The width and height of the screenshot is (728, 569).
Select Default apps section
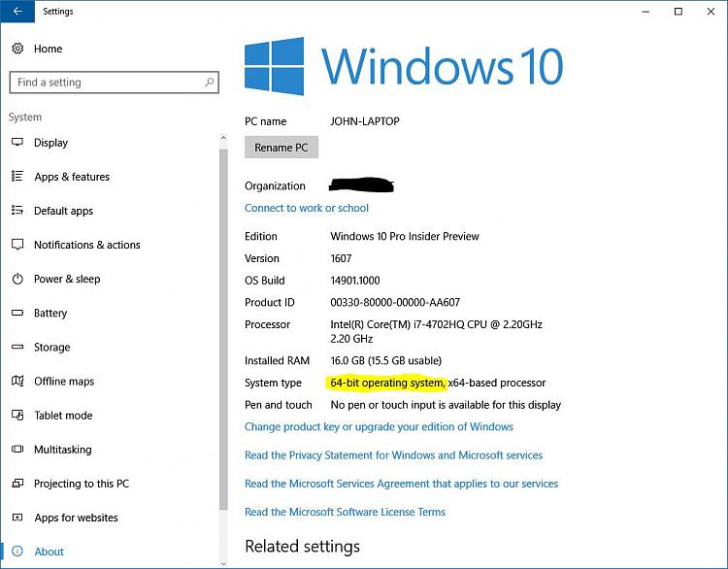(63, 211)
